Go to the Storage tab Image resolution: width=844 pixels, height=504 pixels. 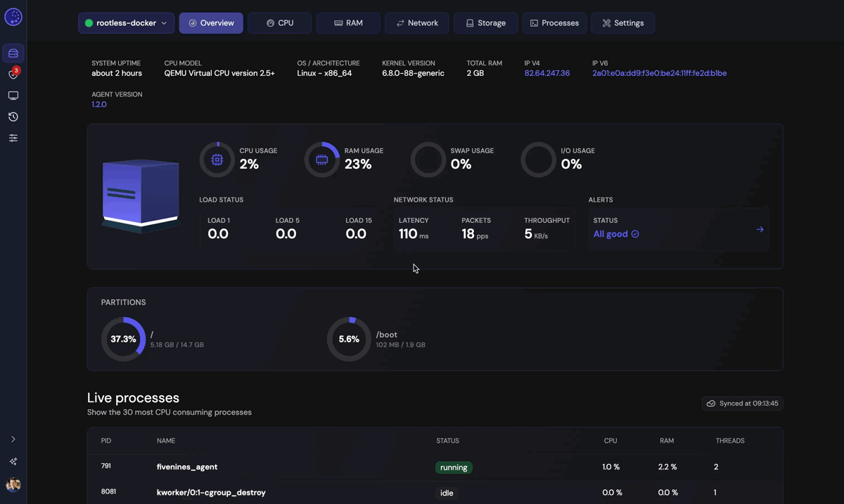[x=485, y=23]
